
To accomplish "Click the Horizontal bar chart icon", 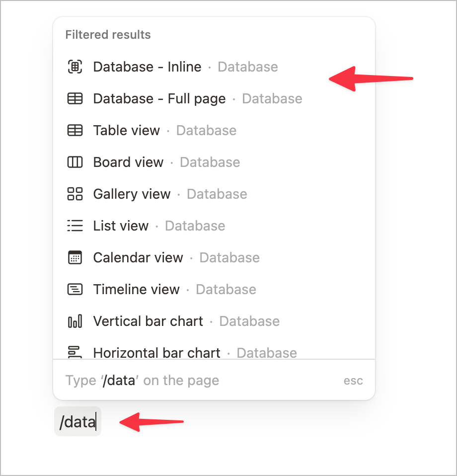I will click(75, 353).
